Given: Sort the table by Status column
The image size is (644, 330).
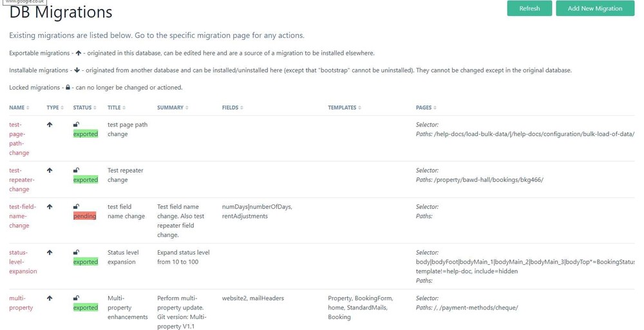Looking at the screenshot, I should point(84,108).
